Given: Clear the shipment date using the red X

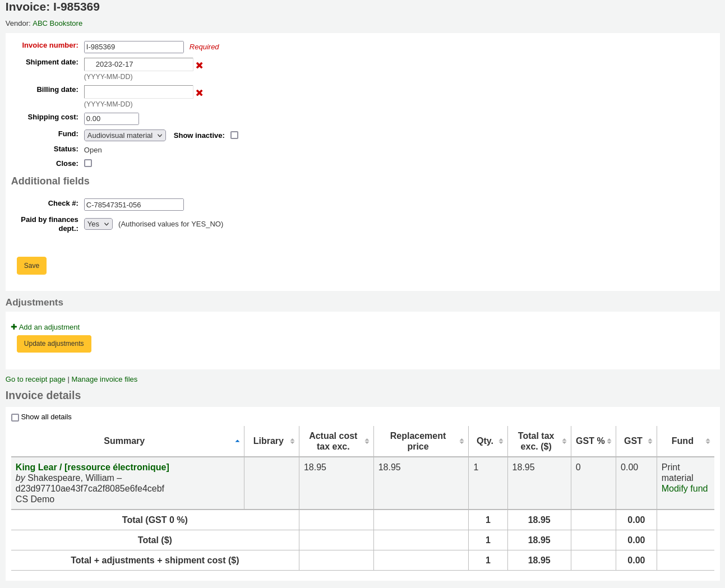Looking at the screenshot, I should tap(200, 65).
